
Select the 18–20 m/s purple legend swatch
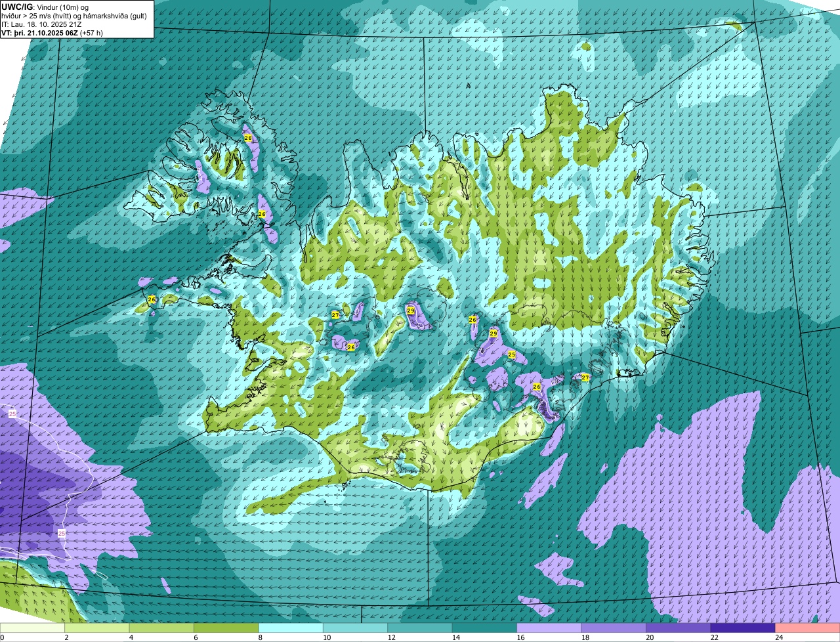[x=614, y=628]
